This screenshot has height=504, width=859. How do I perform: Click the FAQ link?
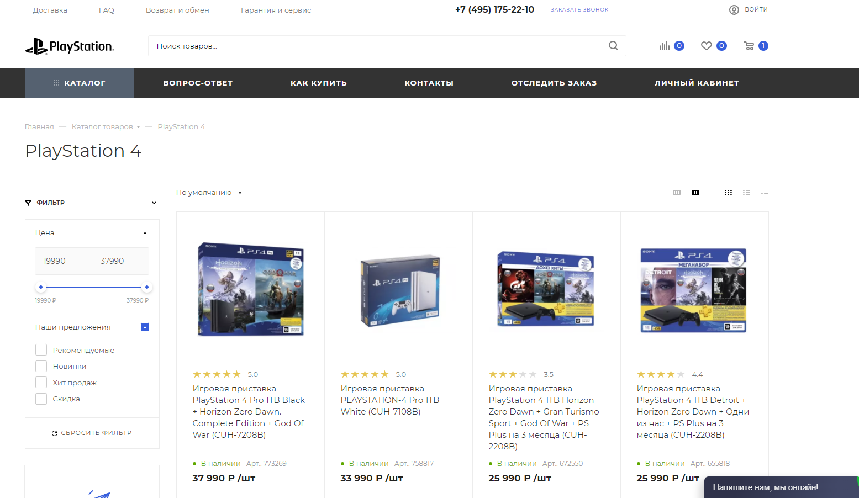(107, 10)
